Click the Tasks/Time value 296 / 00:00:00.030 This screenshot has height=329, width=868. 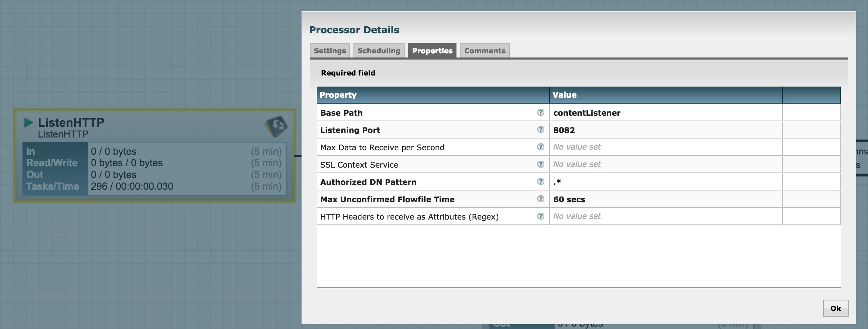pyautogui.click(x=132, y=186)
